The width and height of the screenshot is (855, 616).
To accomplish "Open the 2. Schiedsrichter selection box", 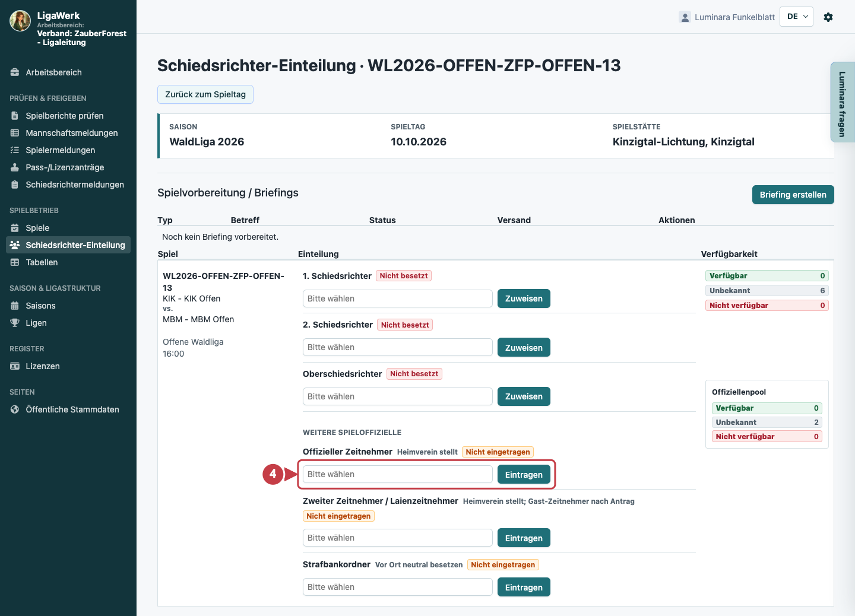I will 398,347.
